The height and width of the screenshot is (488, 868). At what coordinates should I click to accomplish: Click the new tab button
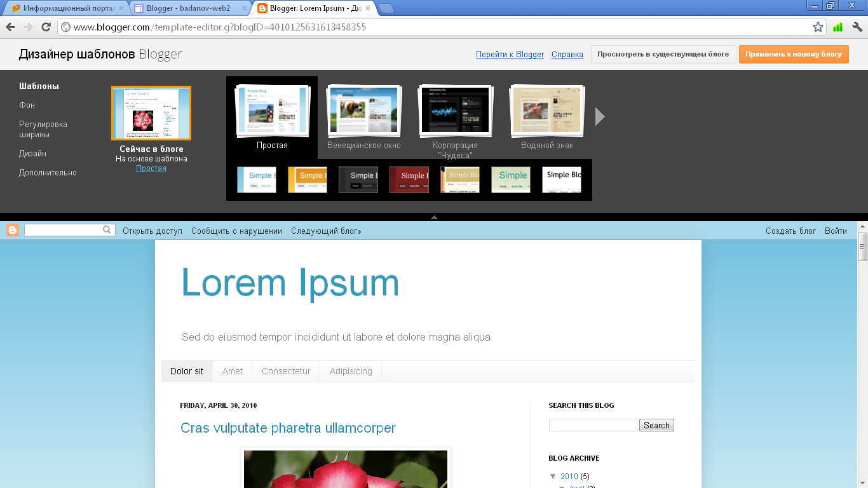(386, 8)
